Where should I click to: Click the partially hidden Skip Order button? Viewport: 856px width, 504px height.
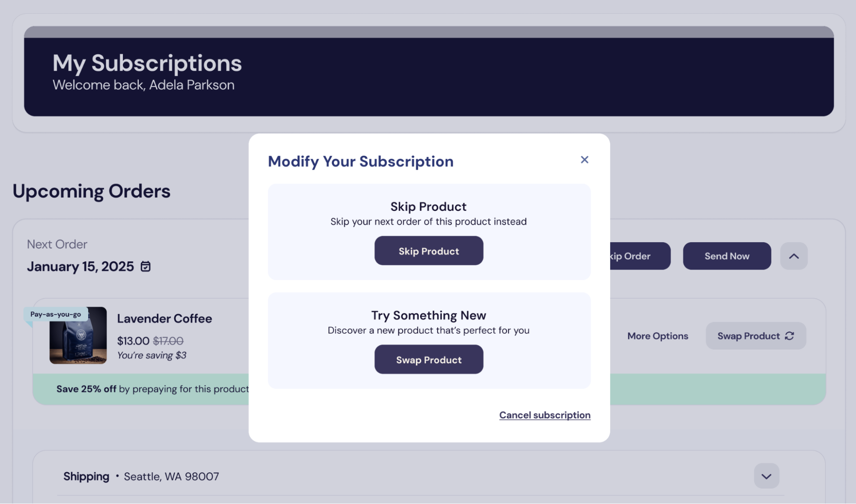pos(638,256)
